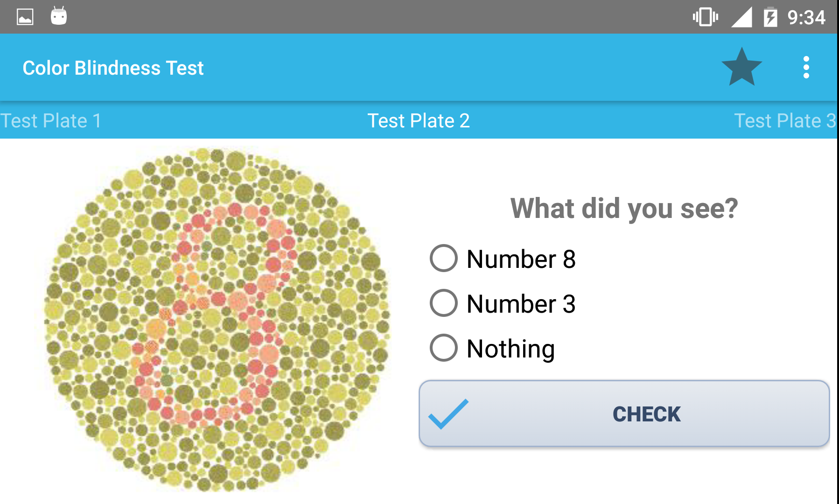Click the Number 8 option label
The height and width of the screenshot is (504, 839).
(x=521, y=259)
